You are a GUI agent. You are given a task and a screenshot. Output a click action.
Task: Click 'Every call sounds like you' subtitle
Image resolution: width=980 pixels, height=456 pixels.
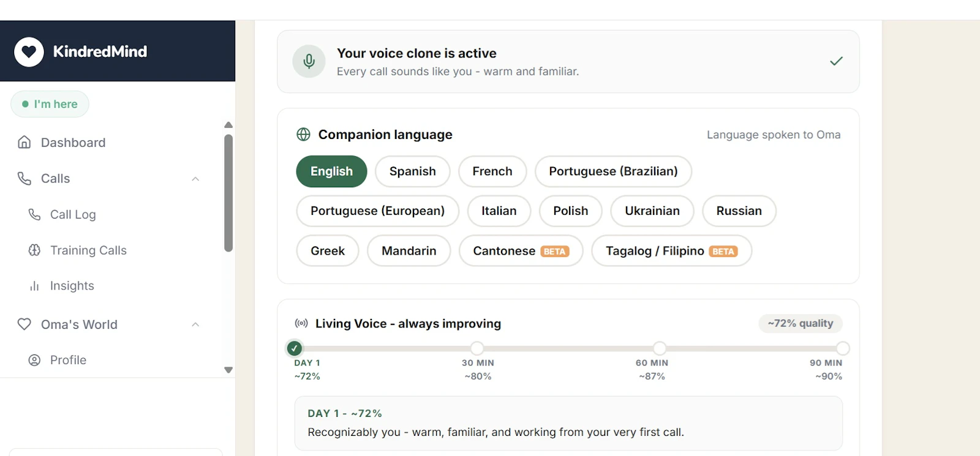tap(458, 72)
